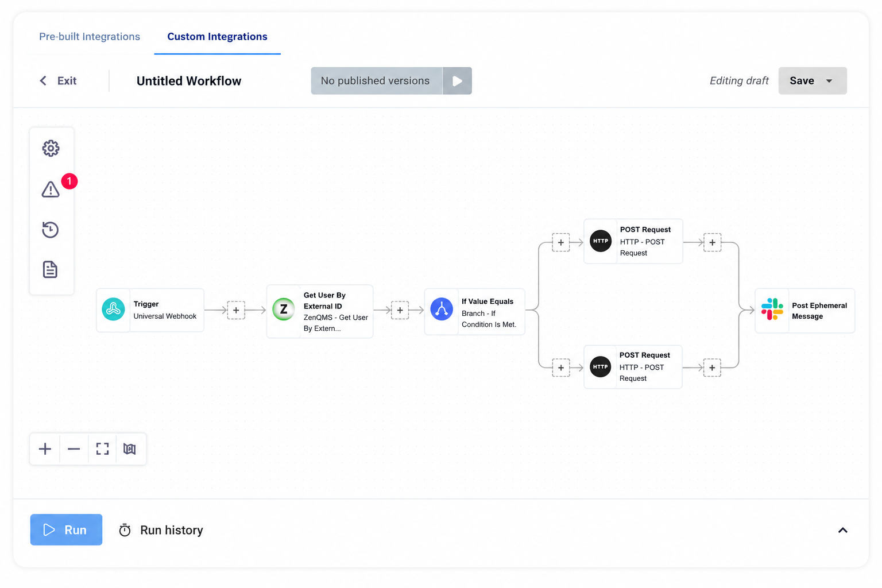Open the document notes icon

tap(51, 269)
